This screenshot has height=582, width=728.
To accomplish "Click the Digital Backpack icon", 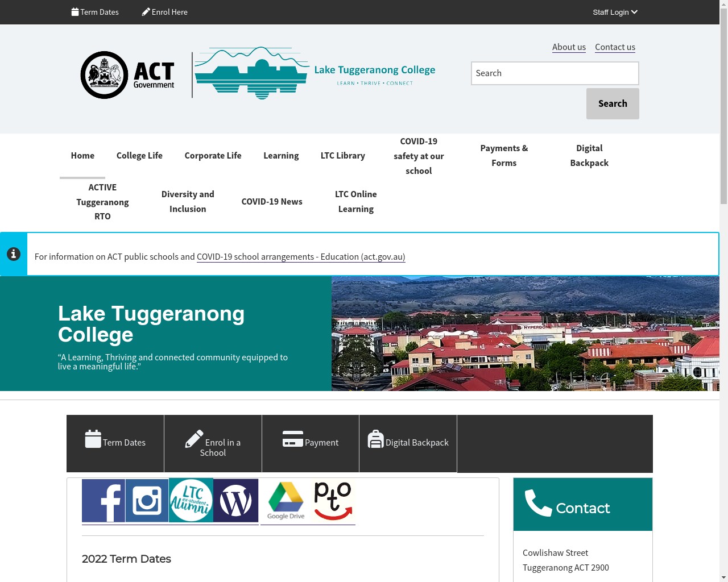I will point(375,439).
